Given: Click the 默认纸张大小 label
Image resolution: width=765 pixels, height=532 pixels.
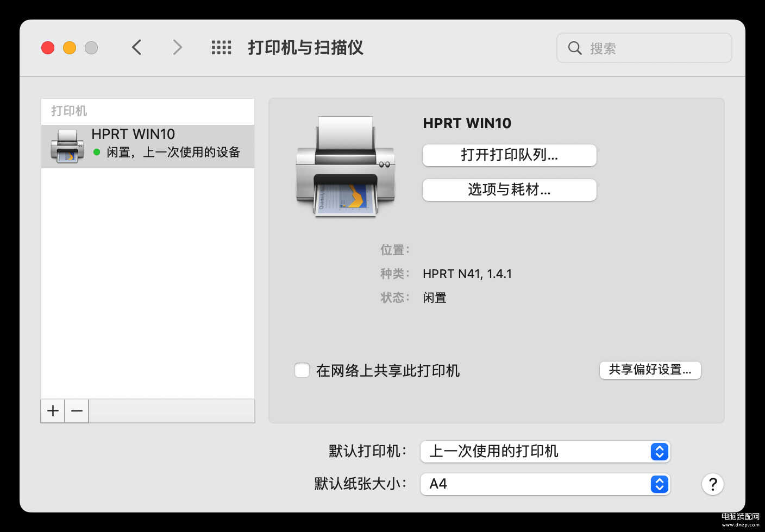Looking at the screenshot, I should coord(360,484).
